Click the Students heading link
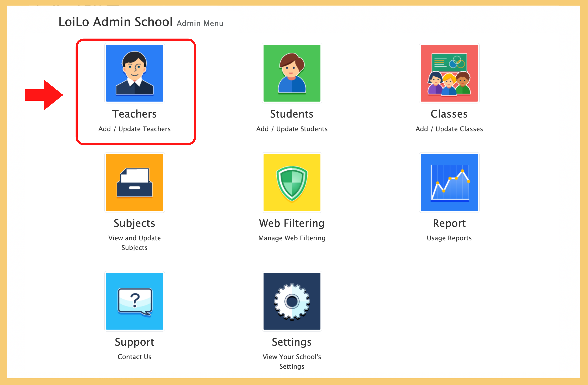The width and height of the screenshot is (588, 385). [292, 114]
